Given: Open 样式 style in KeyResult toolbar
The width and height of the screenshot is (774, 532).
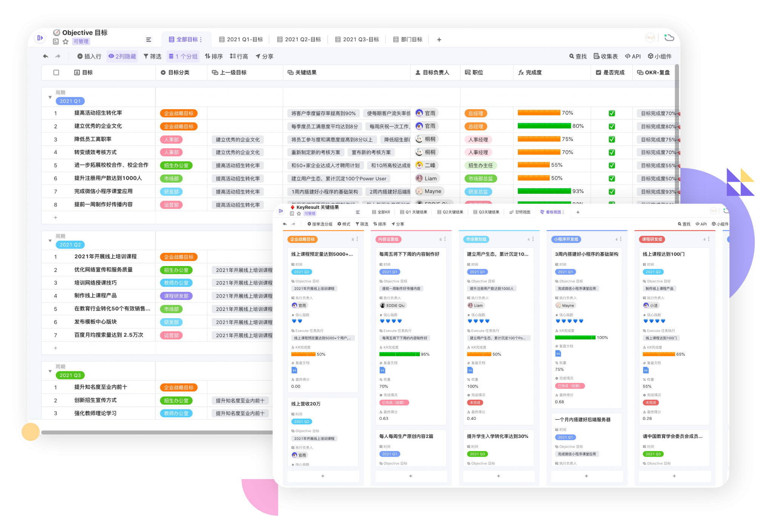Looking at the screenshot, I should point(344,224).
